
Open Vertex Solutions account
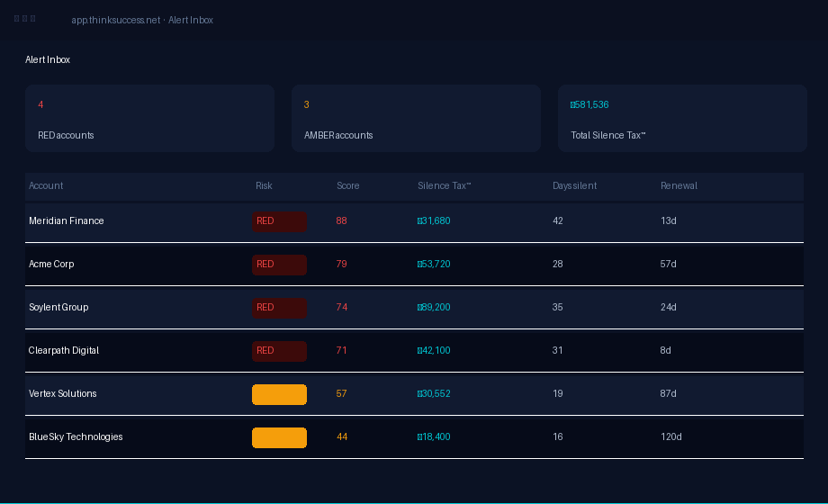tap(414, 394)
